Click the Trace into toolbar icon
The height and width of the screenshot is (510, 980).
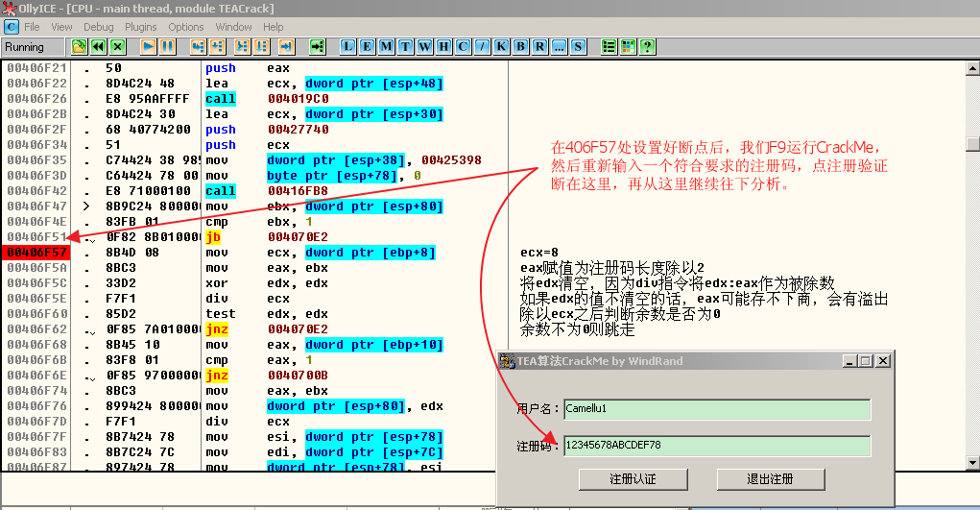(242, 46)
